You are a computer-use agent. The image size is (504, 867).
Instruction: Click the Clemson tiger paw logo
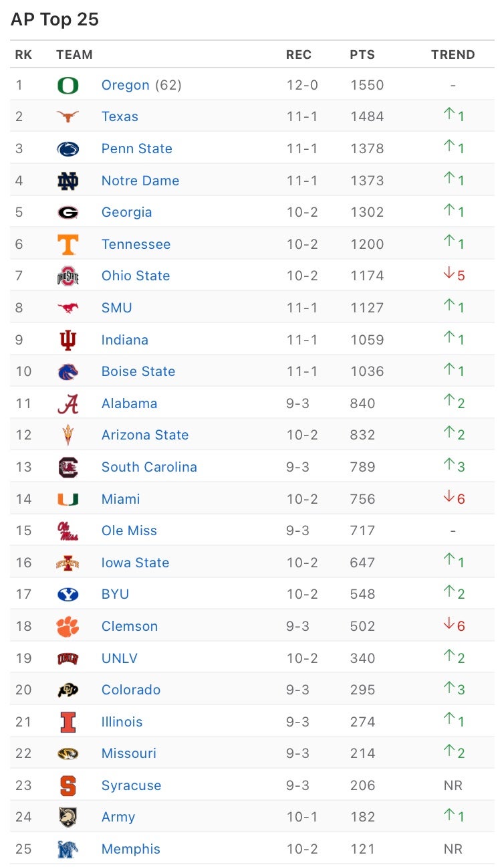(x=68, y=626)
